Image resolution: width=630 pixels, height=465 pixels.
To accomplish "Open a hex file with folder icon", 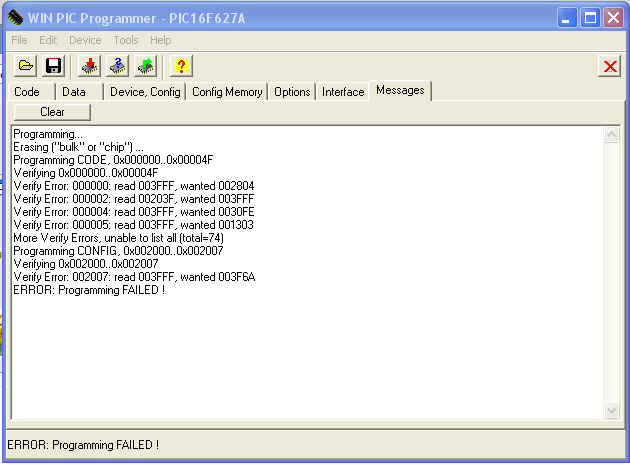I will tap(26, 66).
